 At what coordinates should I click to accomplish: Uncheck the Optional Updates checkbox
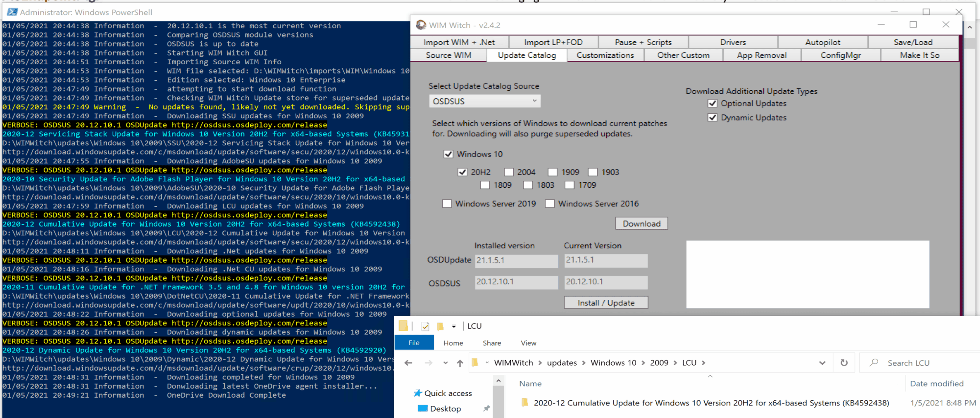712,103
